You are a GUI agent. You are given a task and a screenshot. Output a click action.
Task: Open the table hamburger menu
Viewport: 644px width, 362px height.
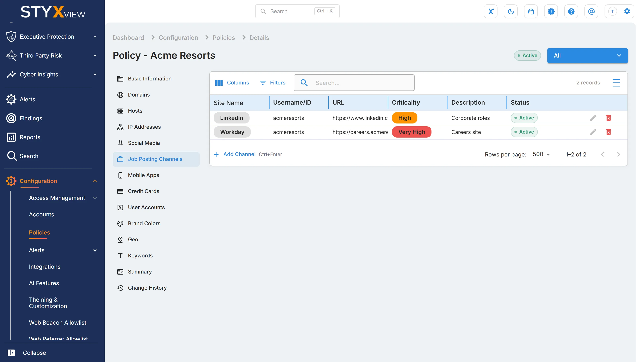coord(616,83)
